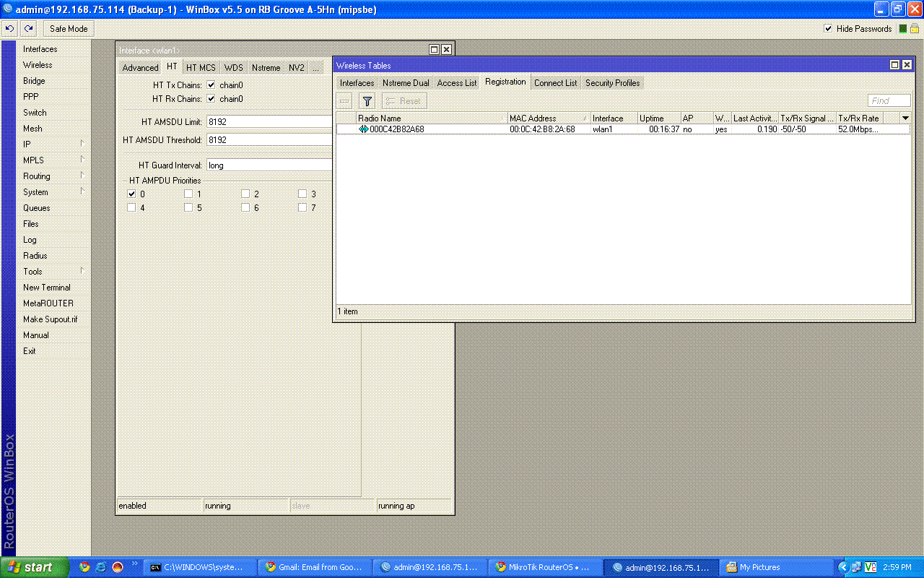Viewport: 924px width, 578px height.
Task: Enable HT AMPDU priority 1 checkbox
Action: (188, 194)
